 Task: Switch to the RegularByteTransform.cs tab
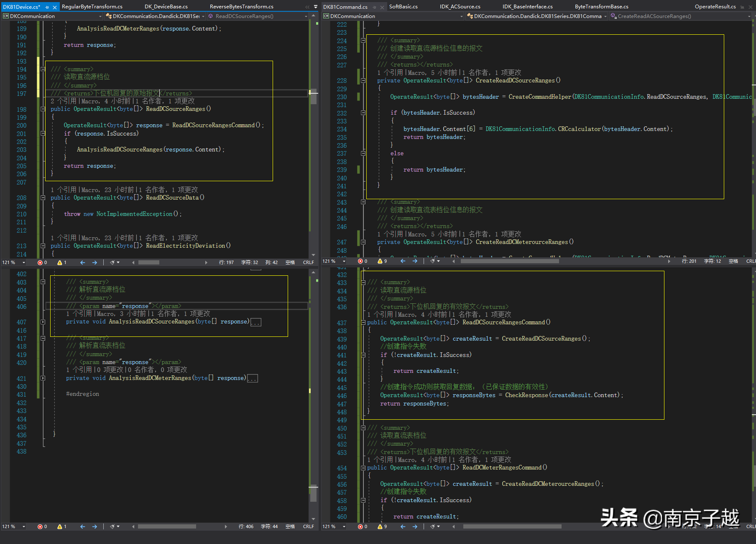tap(92, 7)
